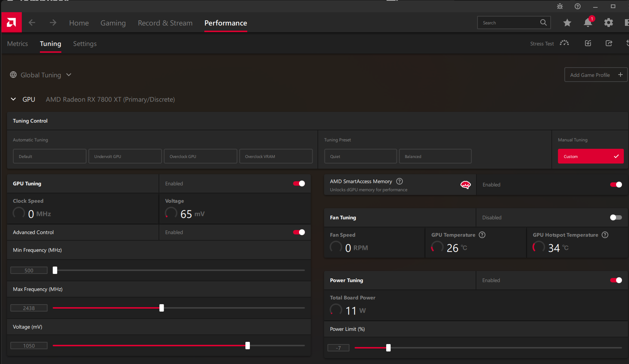Go forward with the right arrow

tap(53, 23)
